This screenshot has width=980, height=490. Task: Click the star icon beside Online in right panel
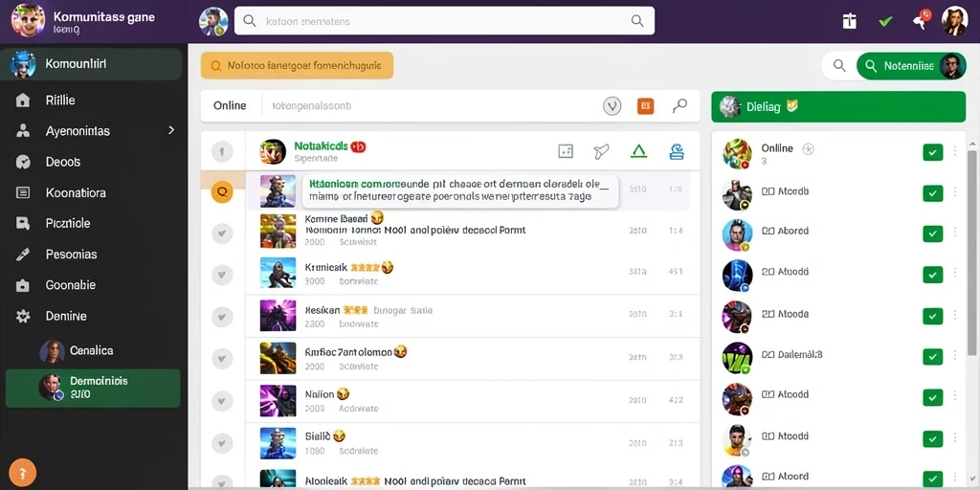coord(808,148)
